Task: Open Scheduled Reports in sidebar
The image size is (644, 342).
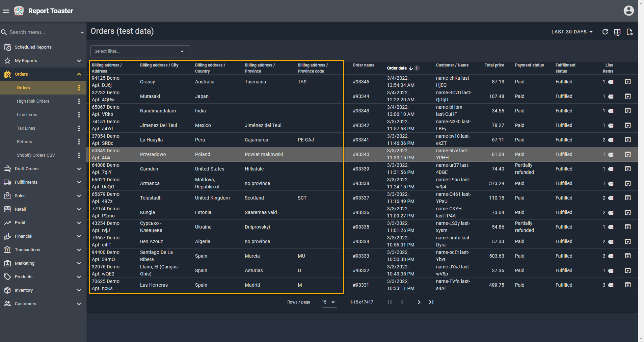Action: (x=33, y=47)
